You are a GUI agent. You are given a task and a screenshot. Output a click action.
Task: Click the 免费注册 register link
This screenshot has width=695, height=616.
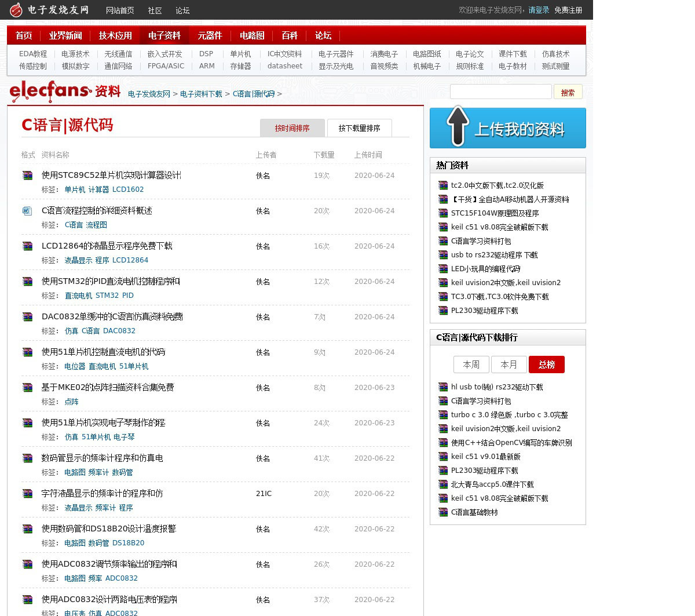tap(568, 10)
